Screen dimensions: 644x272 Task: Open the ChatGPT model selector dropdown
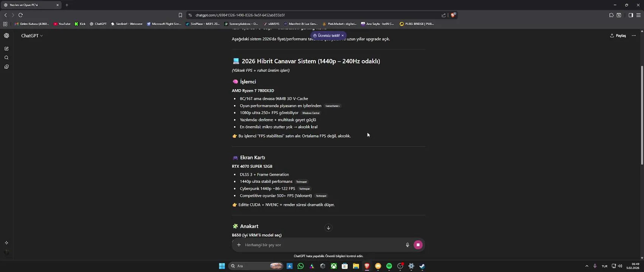(x=32, y=36)
